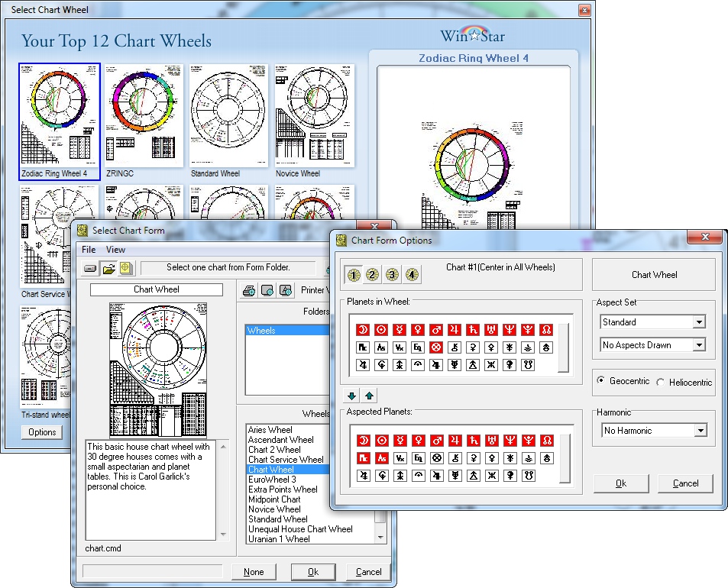Click North Node icon in Planets in Wheel
This screenshot has width=728, height=588.
[x=546, y=329]
